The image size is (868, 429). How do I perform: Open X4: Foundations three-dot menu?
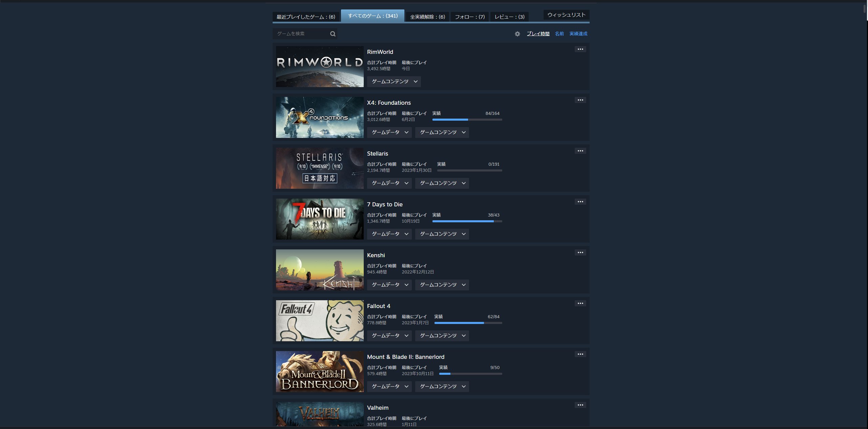[580, 100]
